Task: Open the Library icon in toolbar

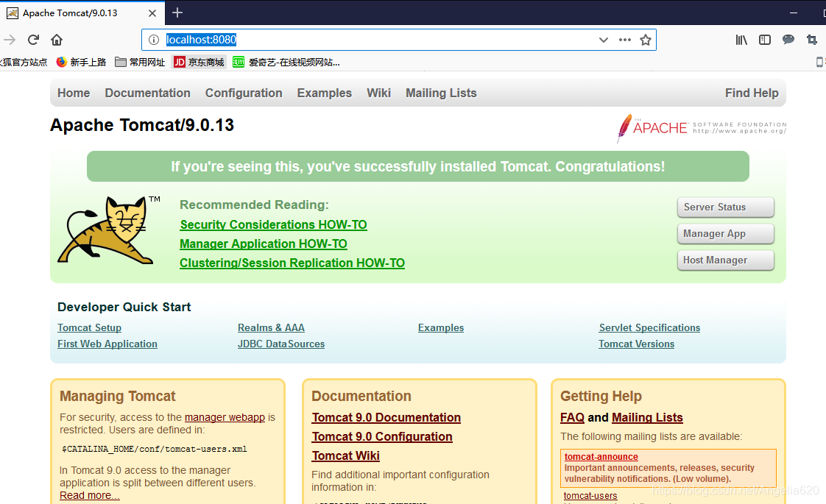Action: (742, 40)
